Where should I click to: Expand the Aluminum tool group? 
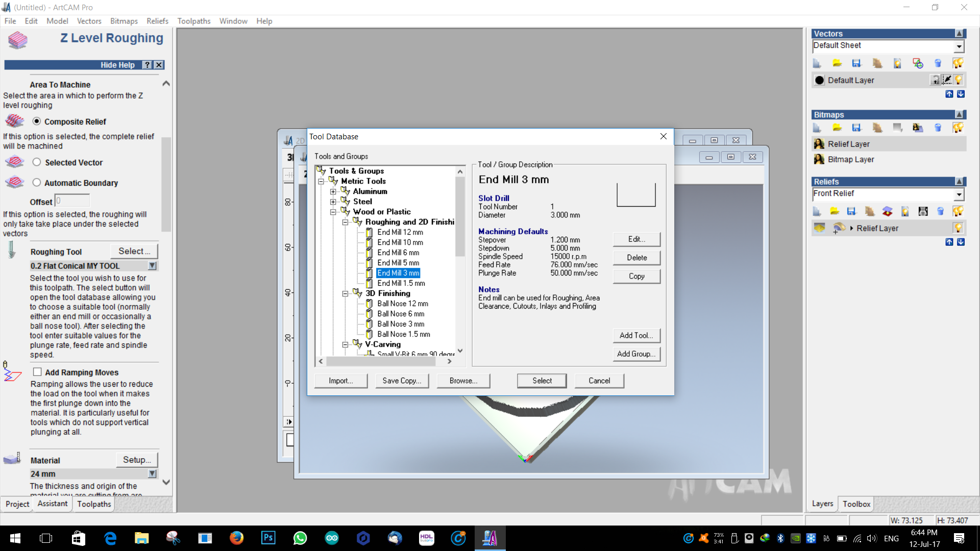click(333, 192)
